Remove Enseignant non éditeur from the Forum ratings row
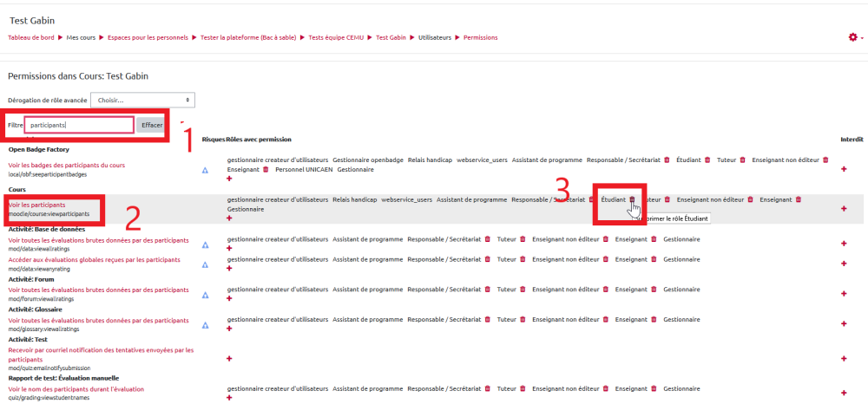Image resolution: width=868 pixels, height=404 pixels. click(606, 291)
